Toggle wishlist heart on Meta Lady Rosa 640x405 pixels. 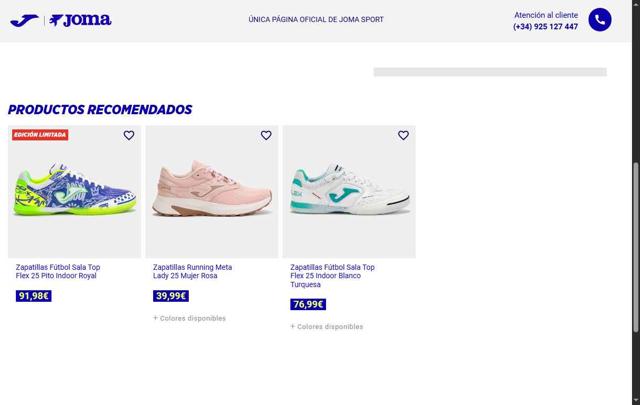coord(266,135)
